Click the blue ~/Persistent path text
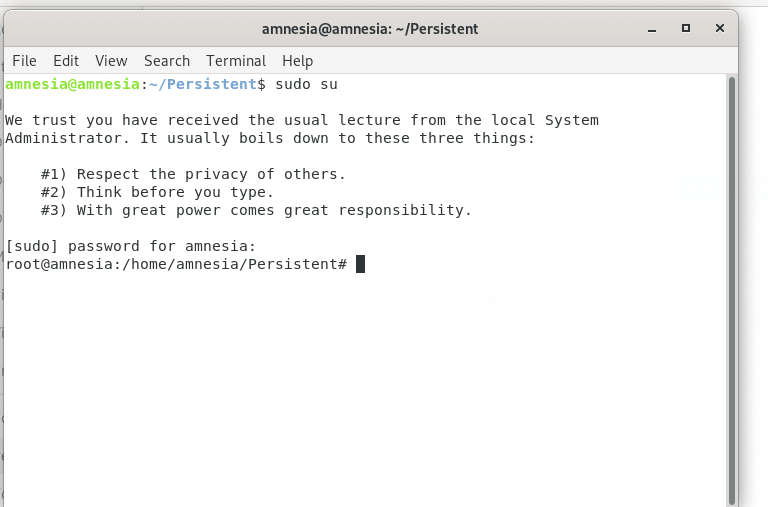 point(203,84)
